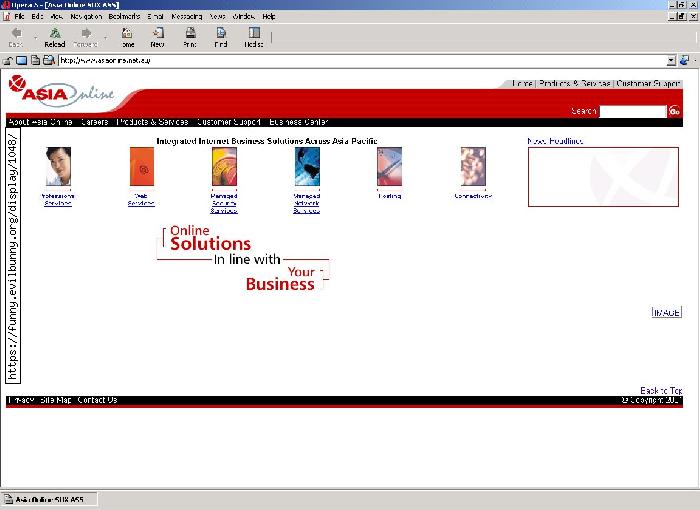Open the Business Center nav link

tap(299, 122)
